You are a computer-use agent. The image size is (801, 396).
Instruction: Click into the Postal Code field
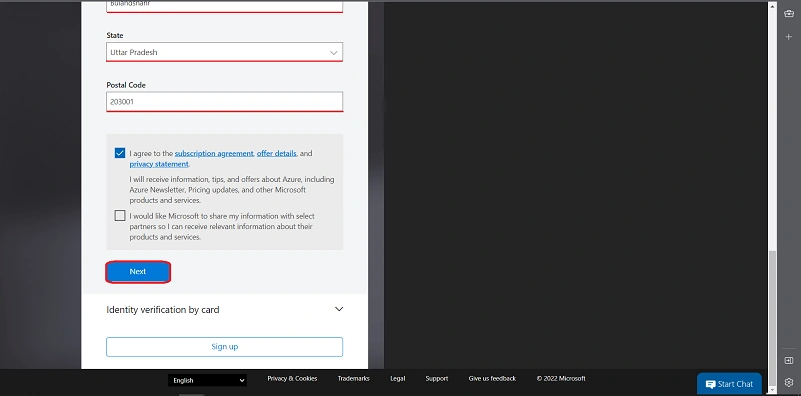(224, 102)
